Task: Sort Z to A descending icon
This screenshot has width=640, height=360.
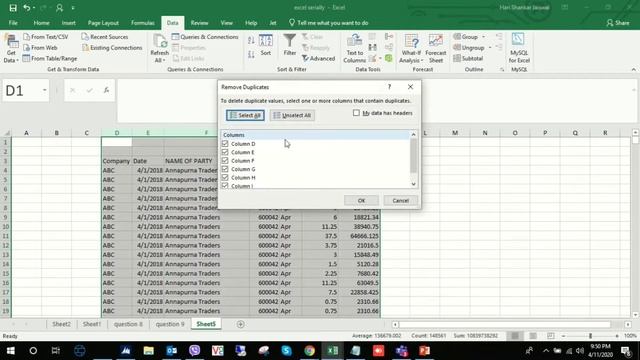Action: coord(251,54)
